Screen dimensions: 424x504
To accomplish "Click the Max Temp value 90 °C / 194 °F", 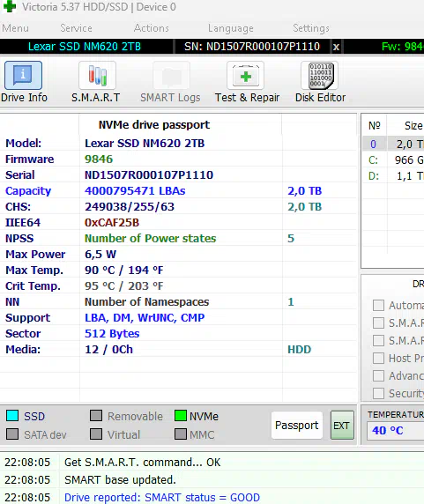I will coord(124,270).
